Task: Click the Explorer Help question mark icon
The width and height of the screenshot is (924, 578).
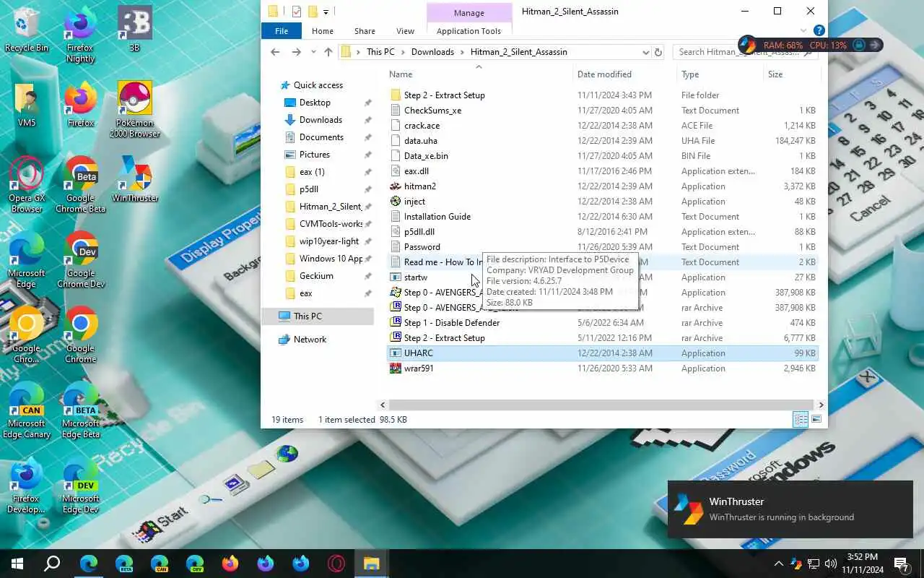Action: click(819, 31)
